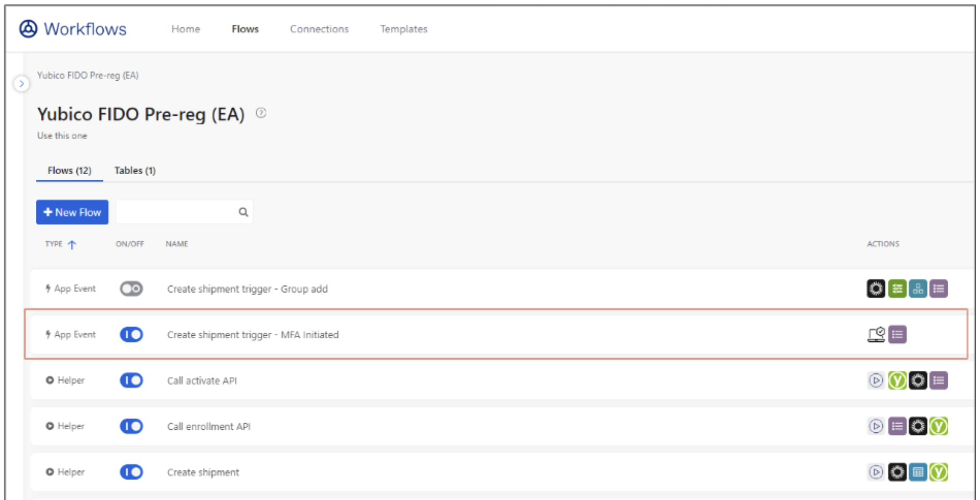This screenshot has height=500, width=980.
Task: Click the purple list icon in MFA Initiated row
Action: 897,334
